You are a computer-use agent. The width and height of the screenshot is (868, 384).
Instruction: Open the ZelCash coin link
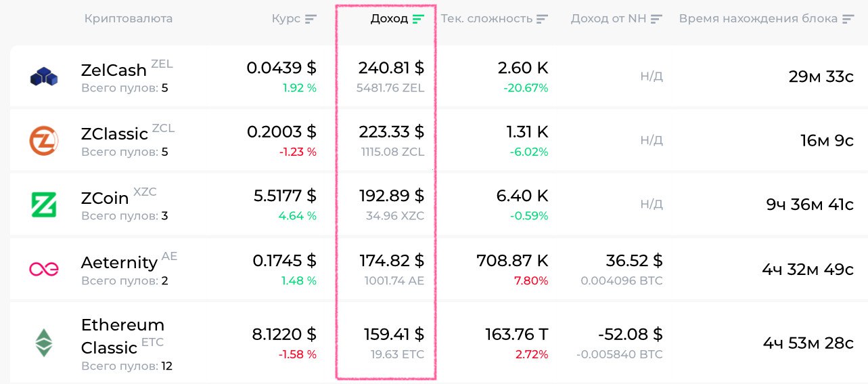(x=114, y=70)
